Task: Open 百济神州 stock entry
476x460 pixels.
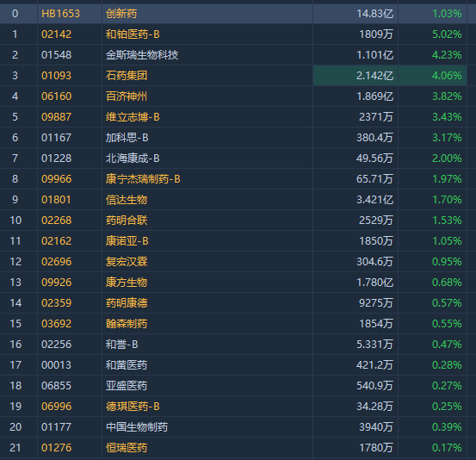Action: [127, 96]
